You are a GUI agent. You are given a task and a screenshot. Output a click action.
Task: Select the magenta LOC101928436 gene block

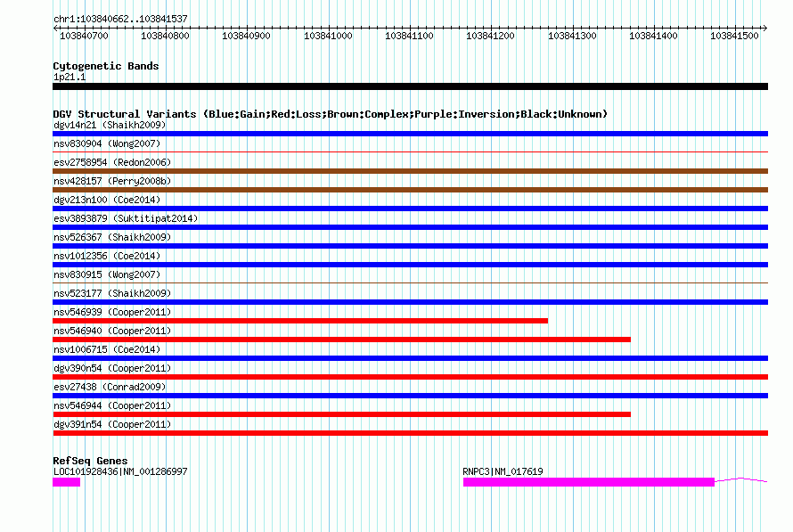tap(66, 482)
